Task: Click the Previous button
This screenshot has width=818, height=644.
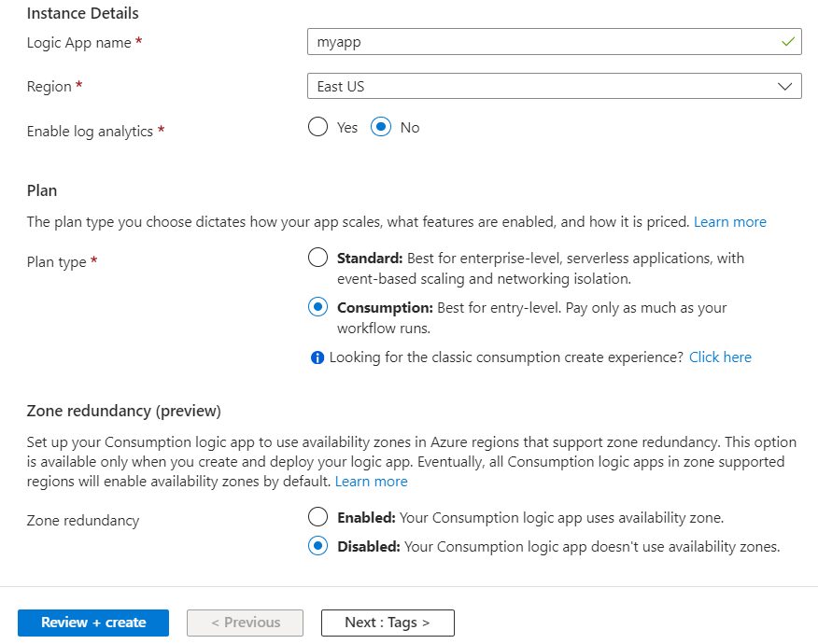Action: point(246,623)
